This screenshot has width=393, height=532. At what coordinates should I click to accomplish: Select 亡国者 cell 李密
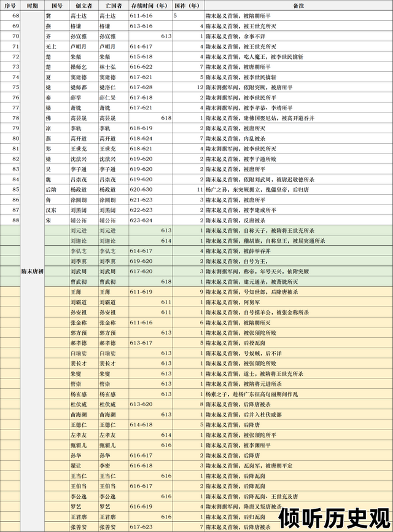113,466
